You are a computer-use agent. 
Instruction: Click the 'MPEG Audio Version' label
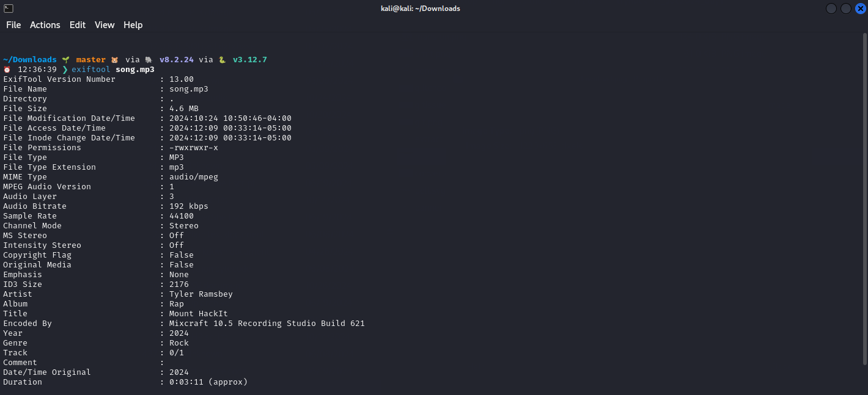(47, 187)
